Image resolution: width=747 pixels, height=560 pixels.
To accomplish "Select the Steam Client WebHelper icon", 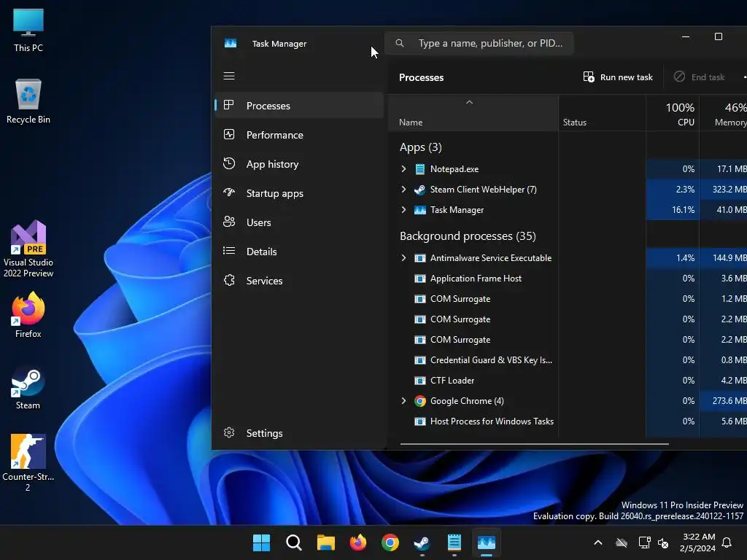I will [419, 190].
